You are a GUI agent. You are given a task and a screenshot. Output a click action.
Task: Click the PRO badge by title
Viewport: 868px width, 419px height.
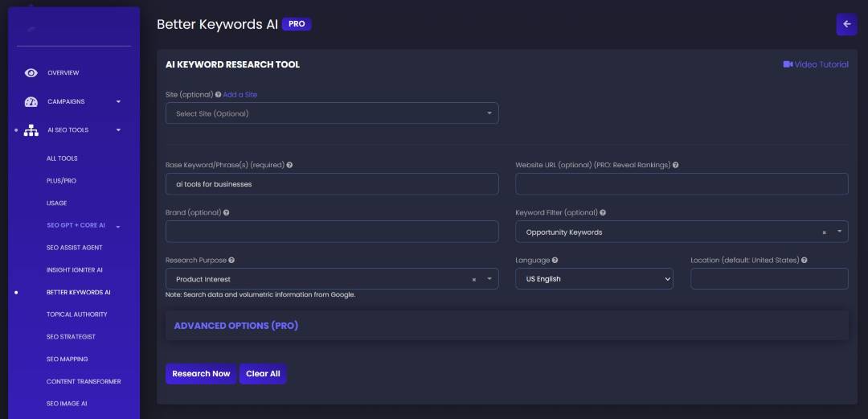[x=297, y=24]
